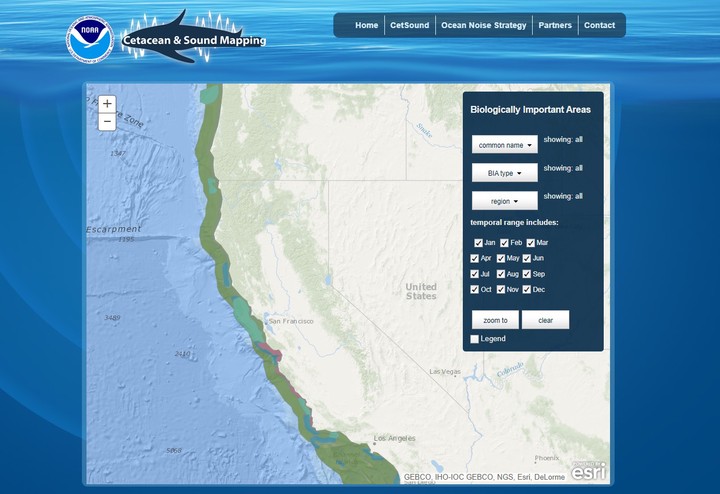This screenshot has height=494, width=720.
Task: Uncheck the May month checkbox
Action: point(501,258)
